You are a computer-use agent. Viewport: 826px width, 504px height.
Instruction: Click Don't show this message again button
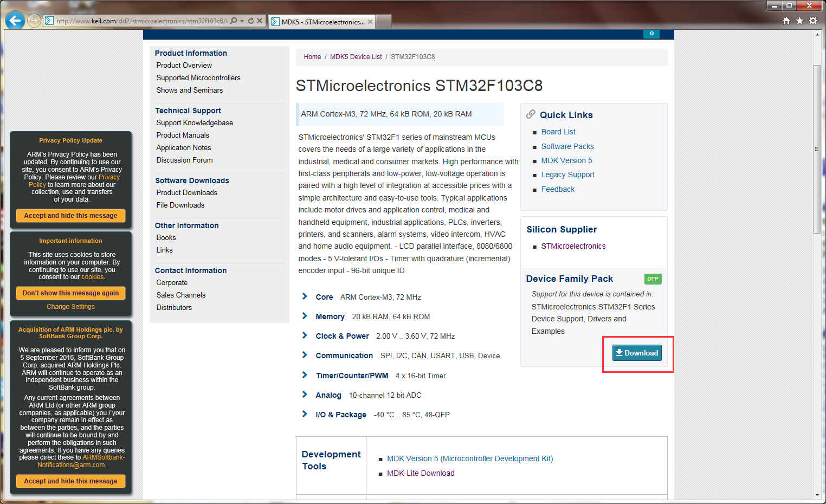coord(70,293)
